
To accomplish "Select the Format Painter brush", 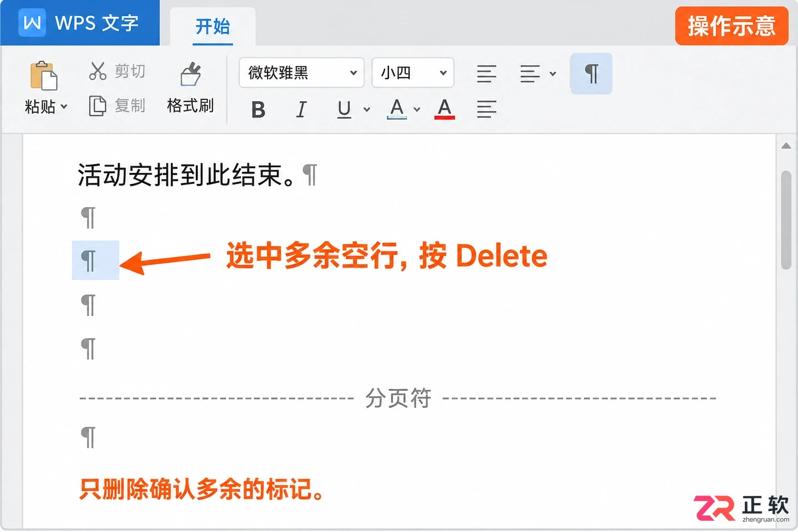I will point(191,74).
